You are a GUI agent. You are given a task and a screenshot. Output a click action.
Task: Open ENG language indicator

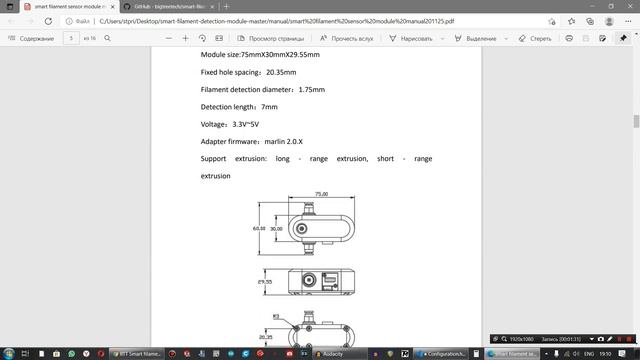coord(589,354)
